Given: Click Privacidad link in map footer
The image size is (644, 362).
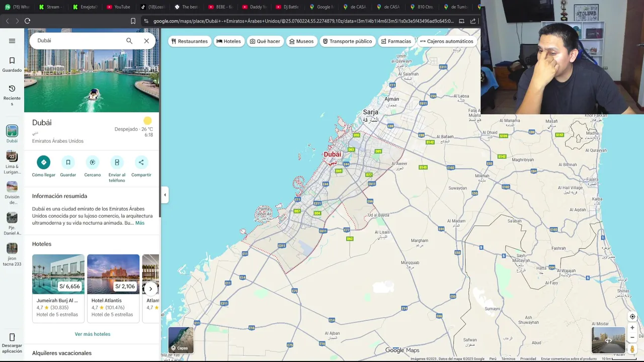Looking at the screenshot, I should tap(528, 358).
